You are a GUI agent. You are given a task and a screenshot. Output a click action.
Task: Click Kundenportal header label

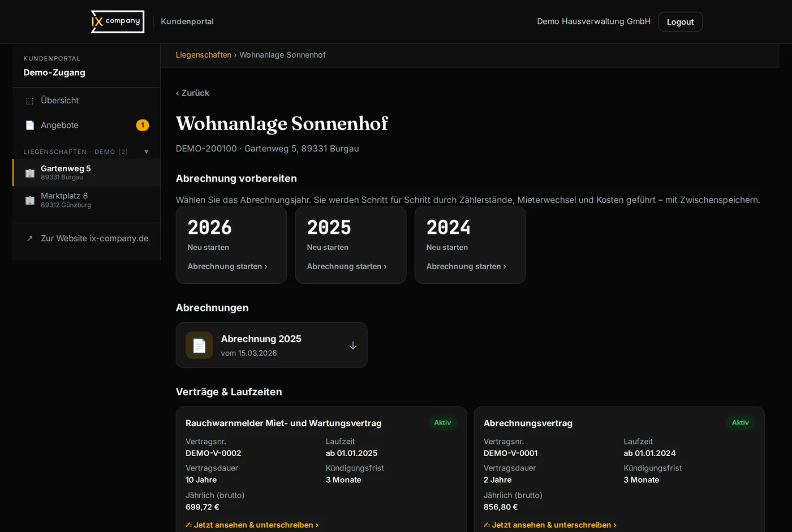(187, 21)
